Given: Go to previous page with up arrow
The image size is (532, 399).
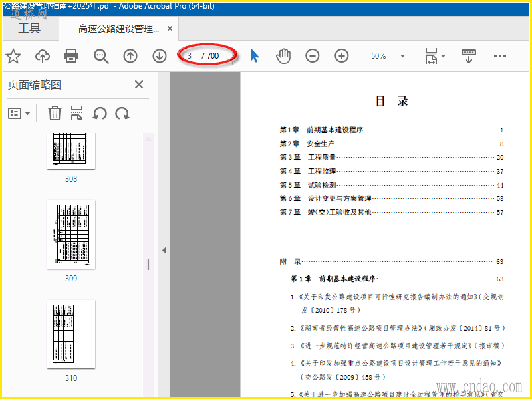Looking at the screenshot, I should coord(130,56).
